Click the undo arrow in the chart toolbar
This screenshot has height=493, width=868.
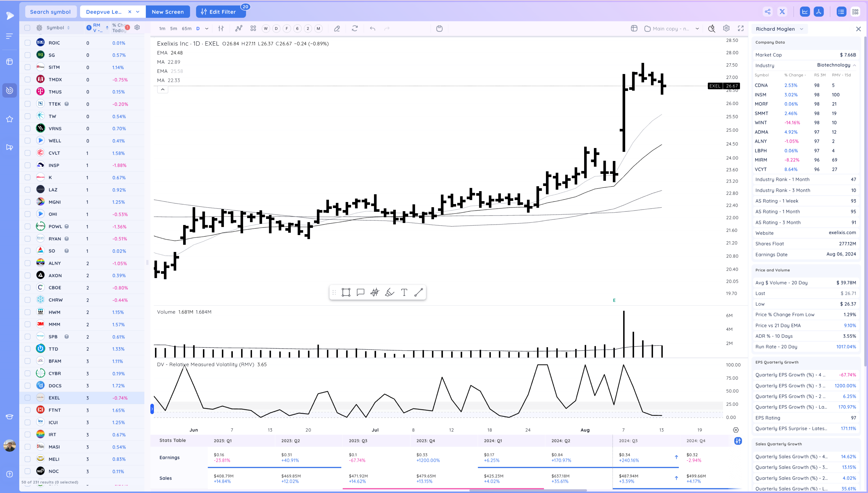tap(372, 28)
